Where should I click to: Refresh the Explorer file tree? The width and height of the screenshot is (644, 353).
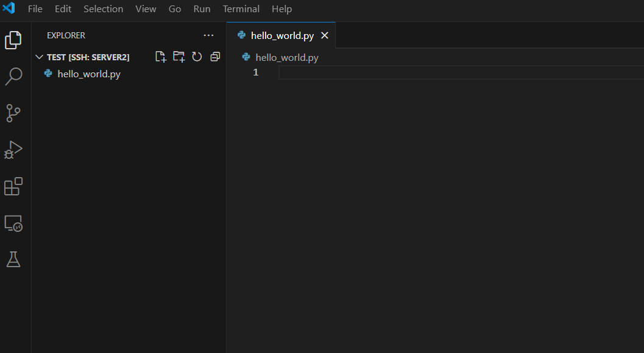197,57
